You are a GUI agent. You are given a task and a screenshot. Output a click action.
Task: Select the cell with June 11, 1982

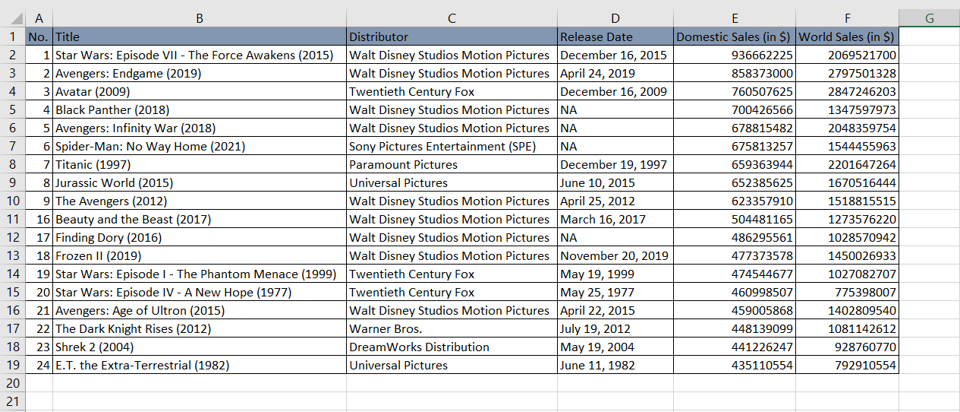(615, 365)
